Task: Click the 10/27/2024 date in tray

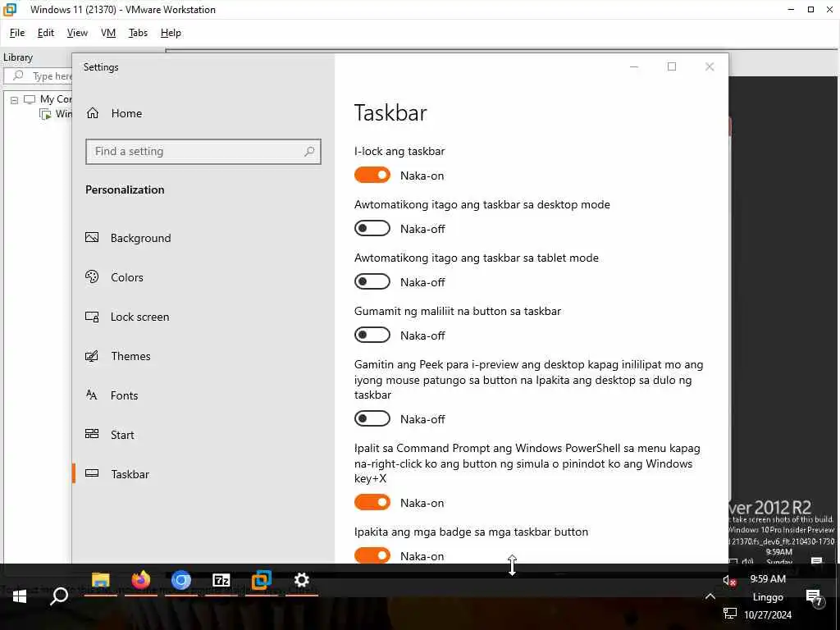Action: click(768, 614)
